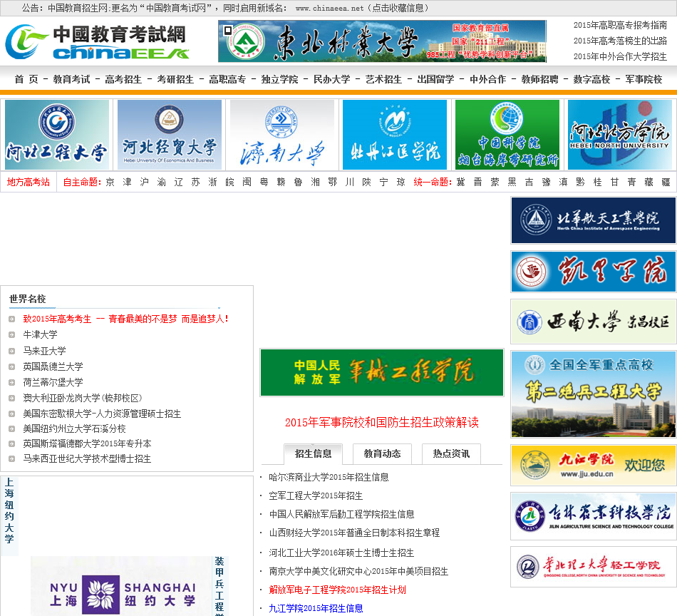This screenshot has height=616, width=677.
Task: Open the 军械工程学院 green banner
Action: (x=382, y=372)
